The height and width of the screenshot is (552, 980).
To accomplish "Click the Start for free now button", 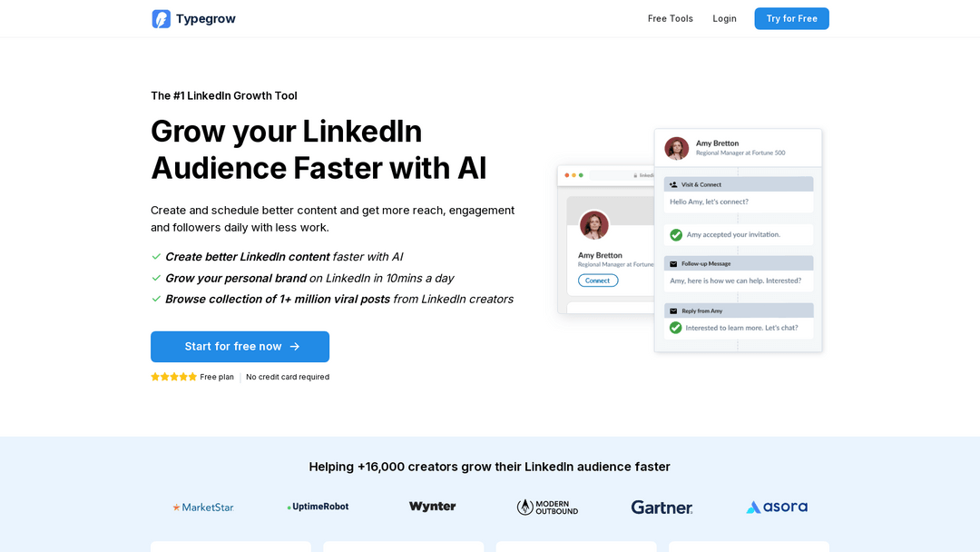I will click(240, 346).
